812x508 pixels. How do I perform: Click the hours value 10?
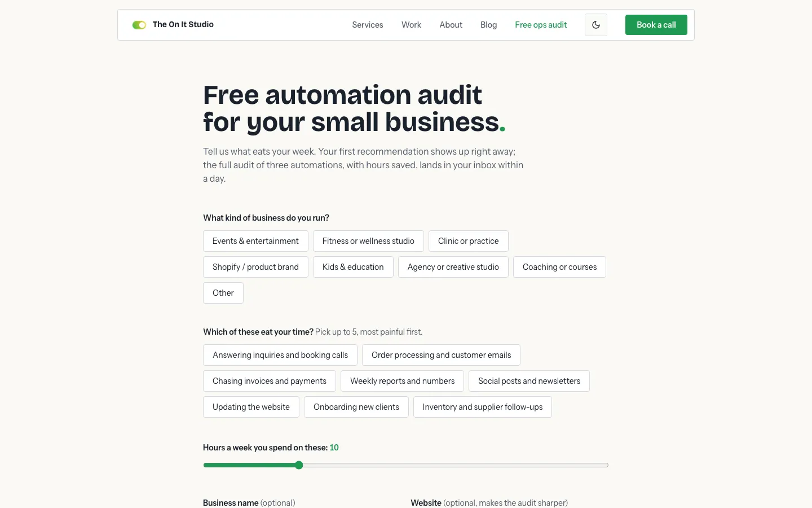click(334, 448)
